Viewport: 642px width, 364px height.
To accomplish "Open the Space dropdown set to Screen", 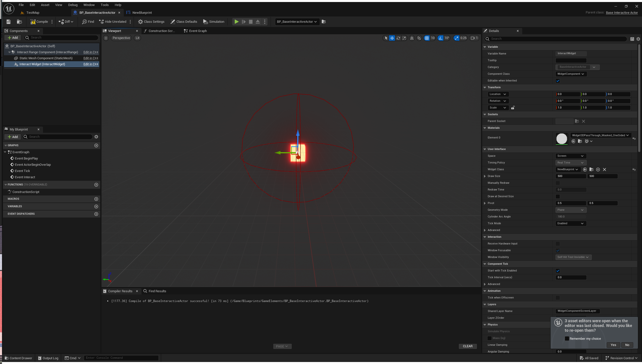I will (x=570, y=156).
